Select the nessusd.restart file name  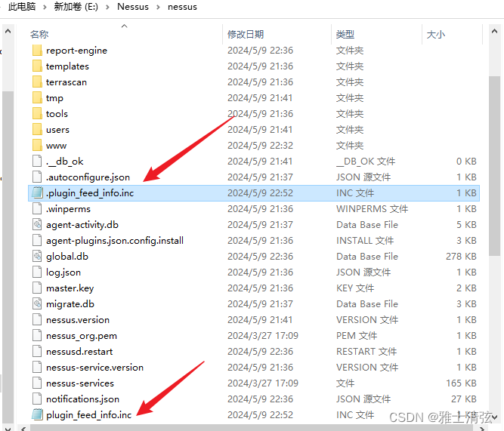coord(79,351)
